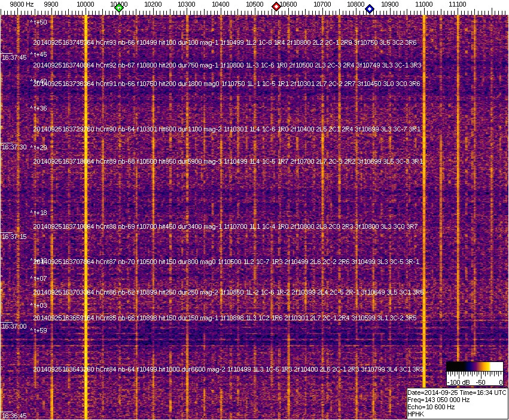Select the t+29 event marker
This screenshot has height=420, width=509.
pyautogui.click(x=39, y=148)
